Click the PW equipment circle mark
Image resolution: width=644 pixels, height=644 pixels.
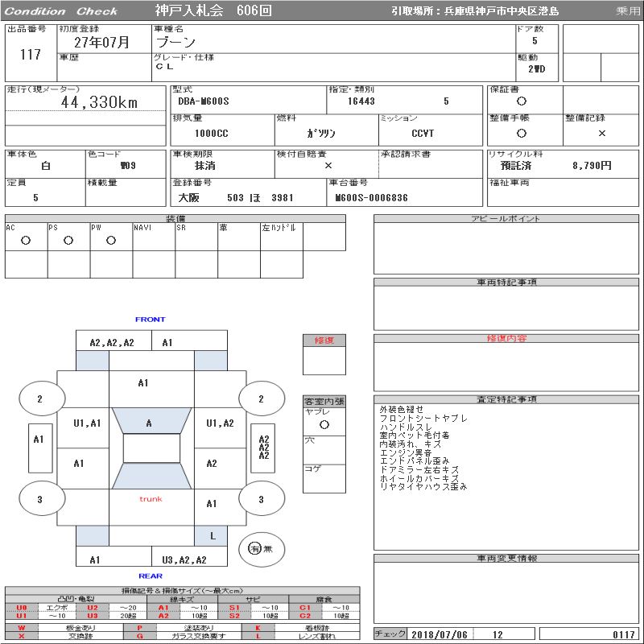coord(111,240)
